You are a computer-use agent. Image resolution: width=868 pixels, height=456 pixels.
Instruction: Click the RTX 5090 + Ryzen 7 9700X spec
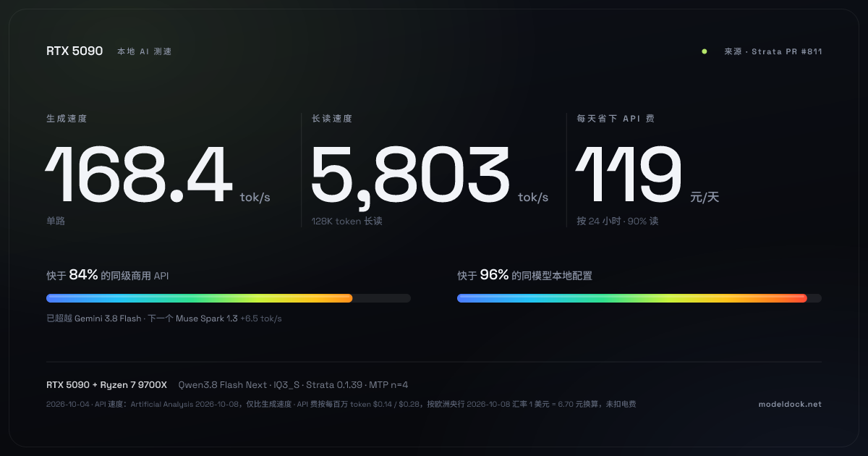click(107, 385)
